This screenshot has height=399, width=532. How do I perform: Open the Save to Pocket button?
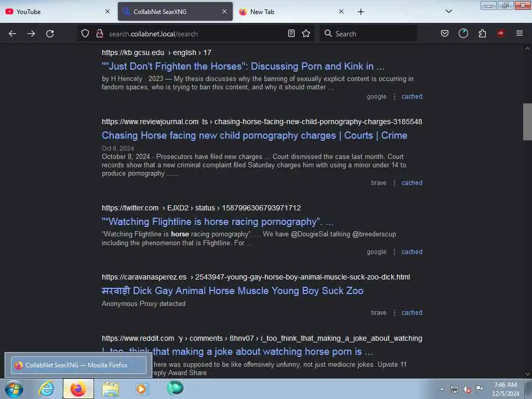(x=445, y=33)
